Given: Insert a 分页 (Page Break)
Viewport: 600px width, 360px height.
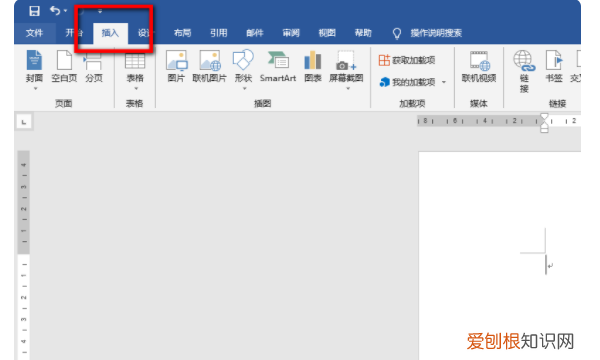Looking at the screenshot, I should click(x=94, y=66).
